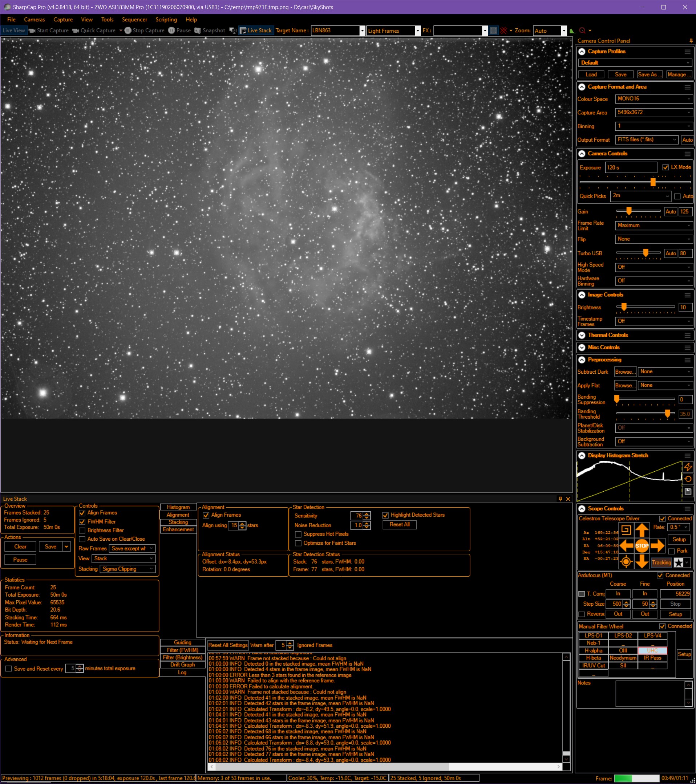Adjust the Brightness slider handle
This screenshot has height=784, width=696.
[x=624, y=307]
